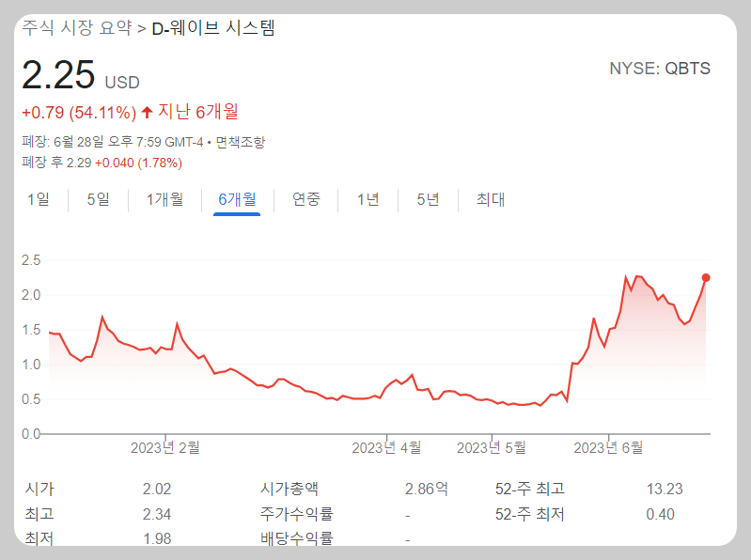Click the 시가 value 2.02
751x560 pixels.
tap(157, 489)
